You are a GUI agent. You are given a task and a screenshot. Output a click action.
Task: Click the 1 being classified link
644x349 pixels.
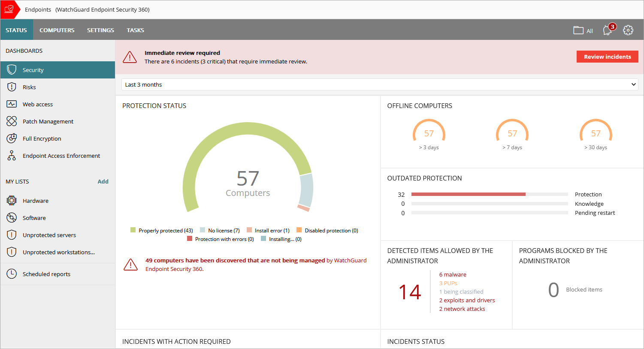point(461,292)
